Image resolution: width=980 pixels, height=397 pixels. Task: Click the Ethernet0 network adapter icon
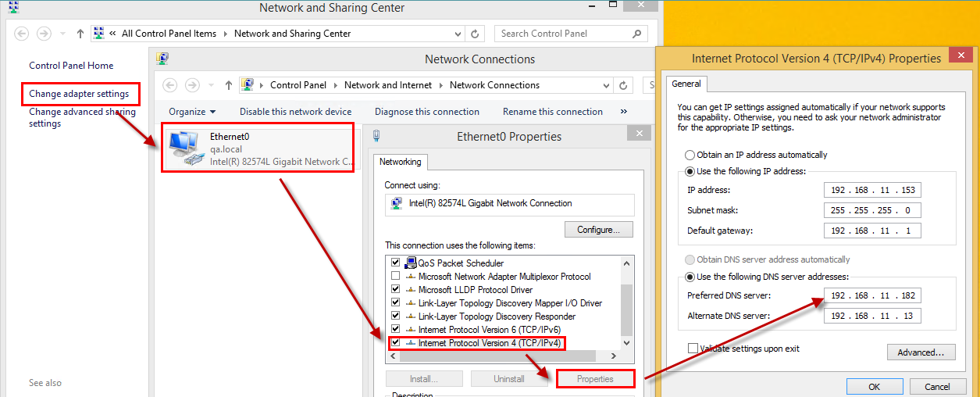(x=184, y=147)
